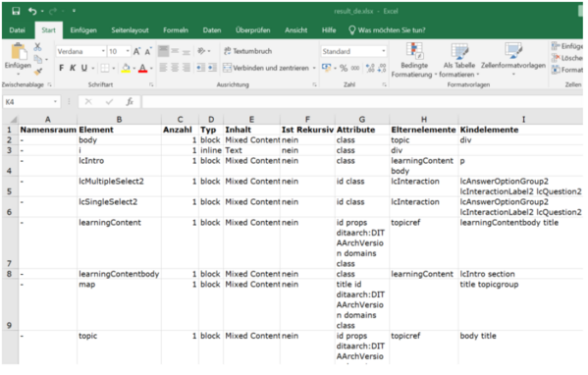Open Zahl dialog launcher

385,84
